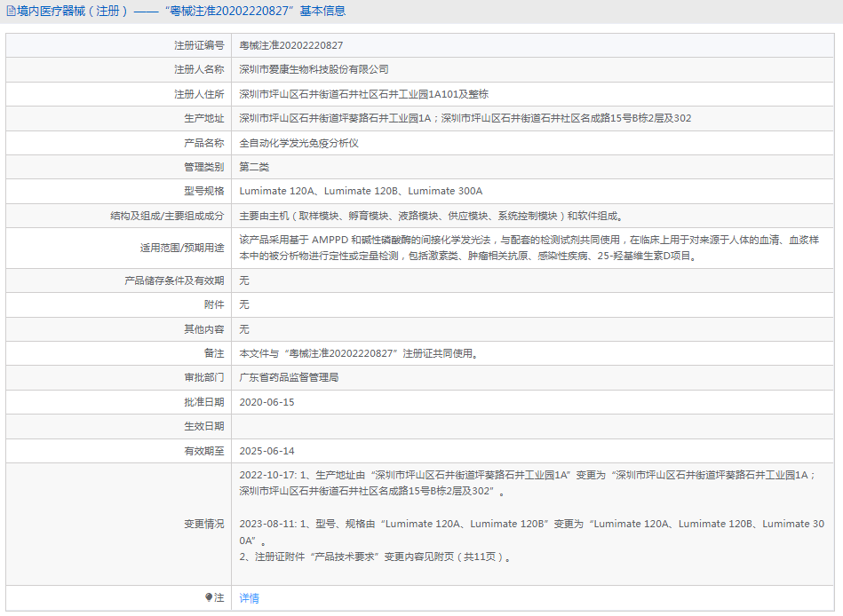Click the 管理类别 label

click(x=203, y=167)
